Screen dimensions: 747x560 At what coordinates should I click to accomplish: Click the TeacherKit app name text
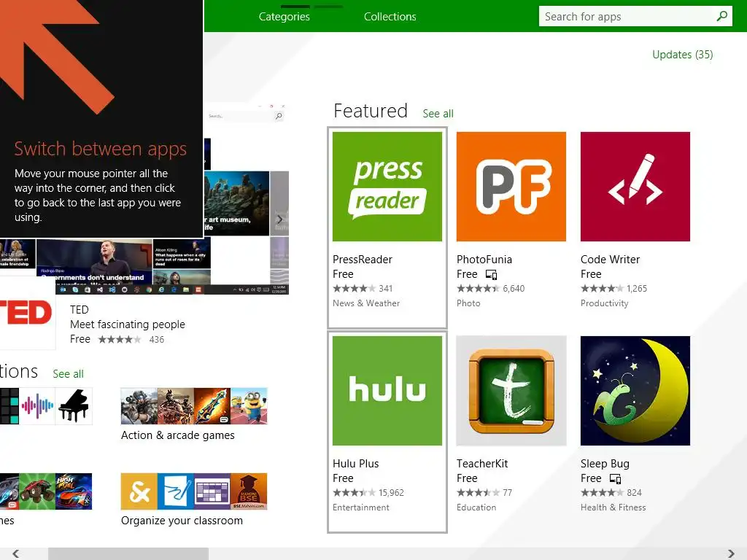(x=482, y=464)
